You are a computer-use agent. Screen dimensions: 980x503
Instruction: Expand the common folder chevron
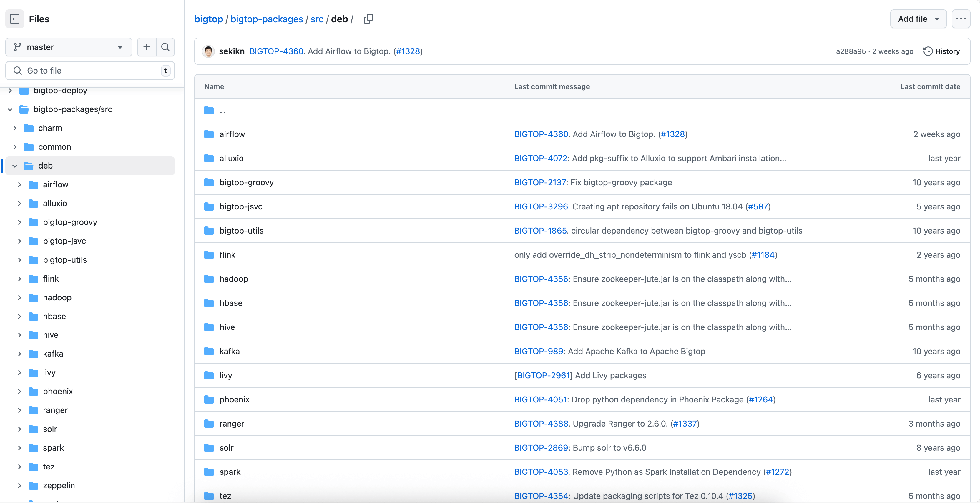[15, 147]
